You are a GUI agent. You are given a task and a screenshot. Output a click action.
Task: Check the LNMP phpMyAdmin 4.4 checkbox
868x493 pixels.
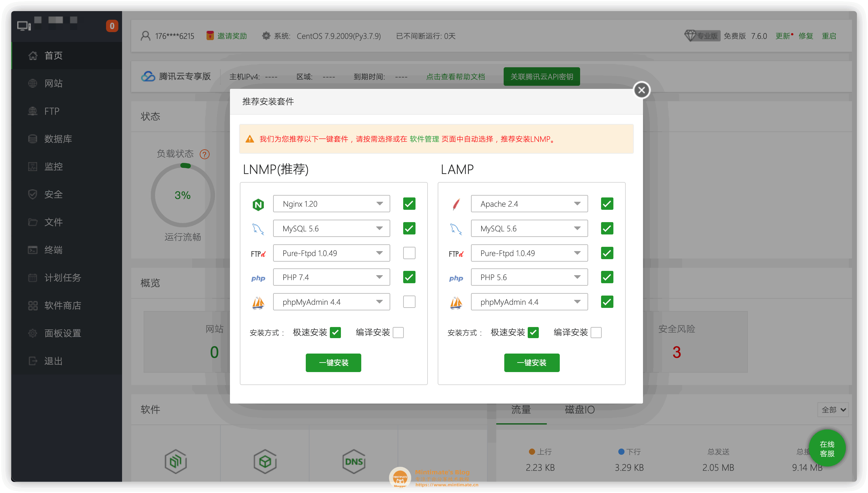pyautogui.click(x=409, y=302)
